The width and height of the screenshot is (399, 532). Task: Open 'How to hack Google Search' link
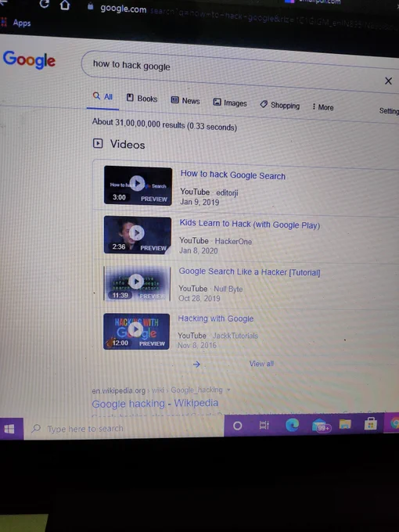(x=233, y=175)
